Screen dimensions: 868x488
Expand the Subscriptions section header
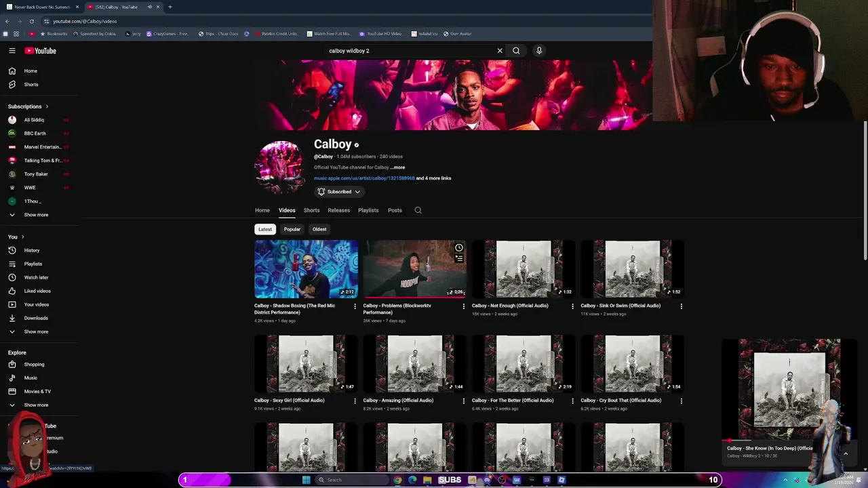(x=28, y=106)
